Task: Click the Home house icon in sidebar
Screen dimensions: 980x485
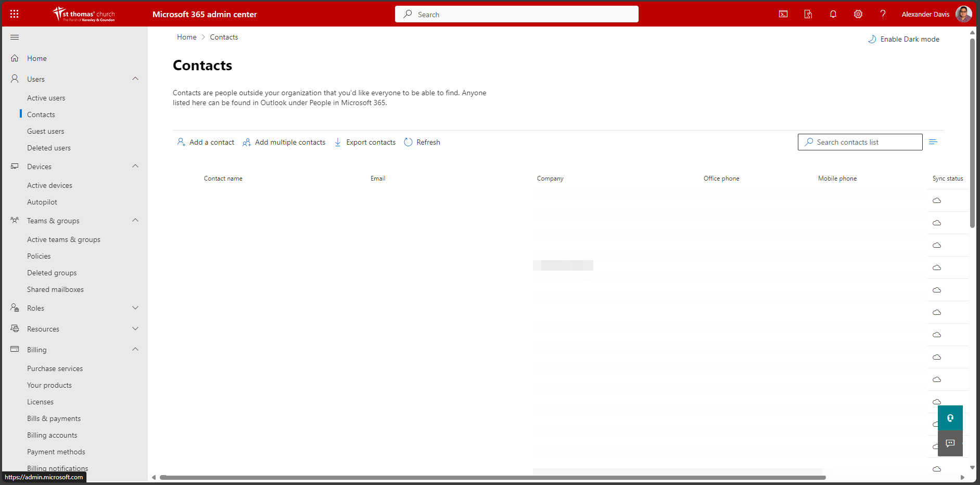Action: pos(15,58)
